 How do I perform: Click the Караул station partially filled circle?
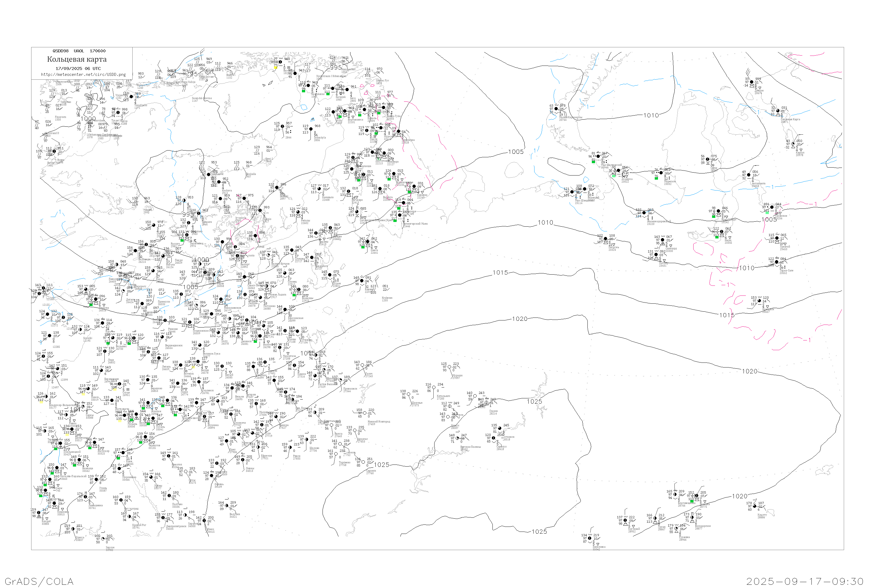[x=793, y=144]
